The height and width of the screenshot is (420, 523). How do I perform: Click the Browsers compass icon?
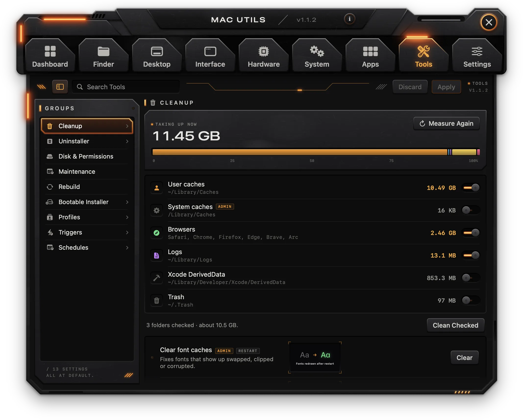(157, 233)
